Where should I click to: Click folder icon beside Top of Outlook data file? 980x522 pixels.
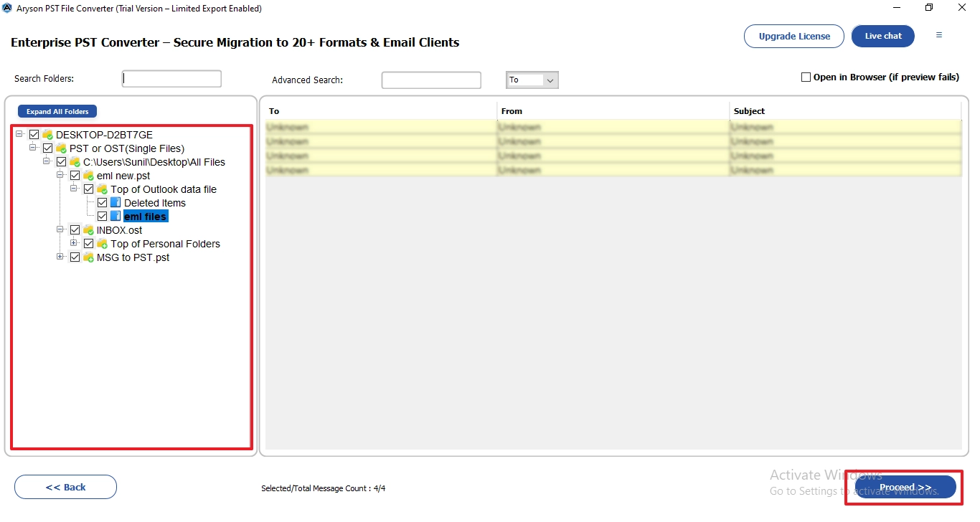tap(103, 189)
